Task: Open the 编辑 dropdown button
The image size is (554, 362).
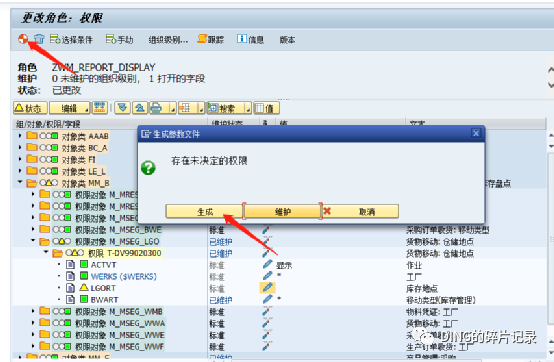Action: [70, 108]
